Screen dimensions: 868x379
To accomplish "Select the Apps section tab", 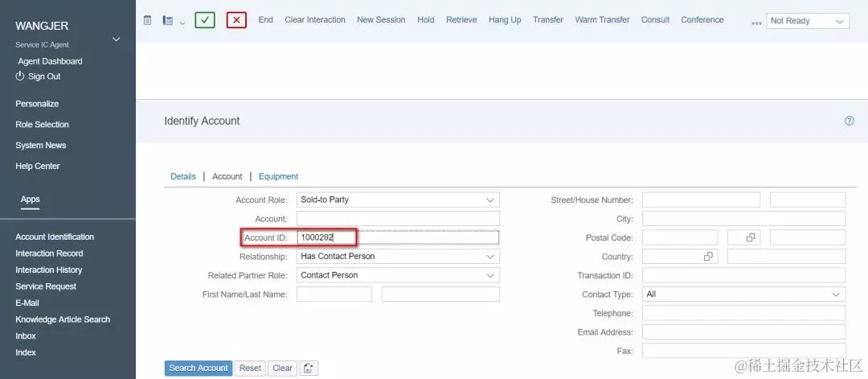I will [30, 200].
